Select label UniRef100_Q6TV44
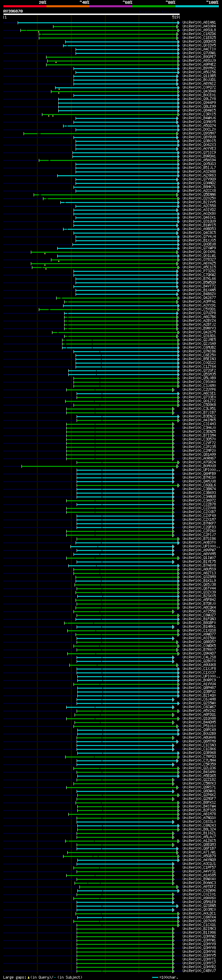Image resolution: width=222 pixels, height=980 pixels. [199, 589]
